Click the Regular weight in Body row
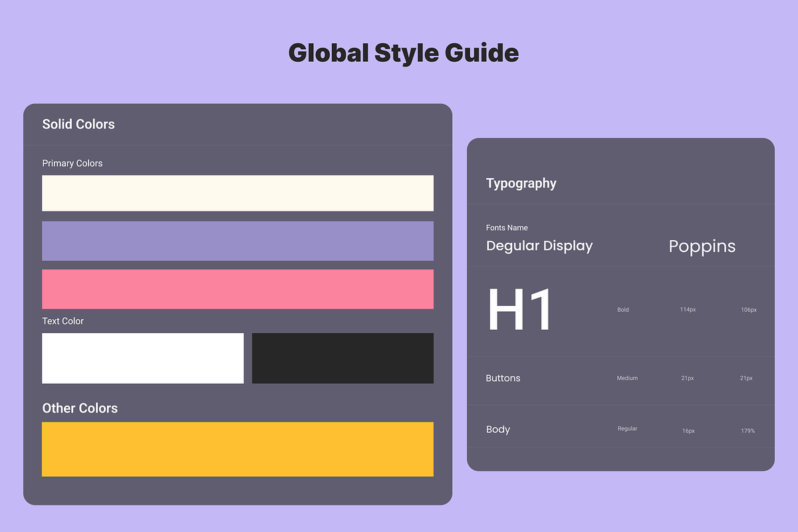This screenshot has height=532, width=798. 627,429
